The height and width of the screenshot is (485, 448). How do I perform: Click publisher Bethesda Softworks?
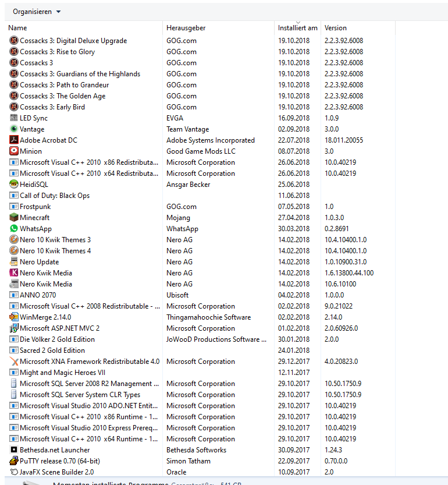(x=196, y=449)
